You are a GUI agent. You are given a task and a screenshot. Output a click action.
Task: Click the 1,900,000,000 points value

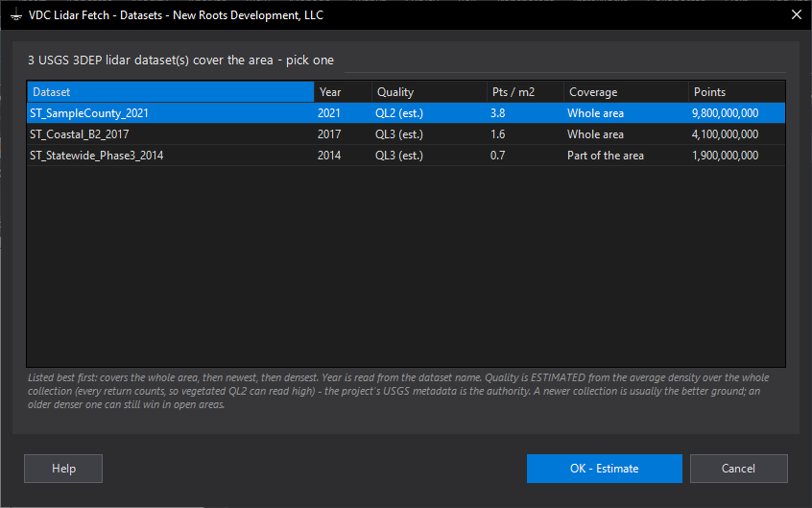pos(725,156)
